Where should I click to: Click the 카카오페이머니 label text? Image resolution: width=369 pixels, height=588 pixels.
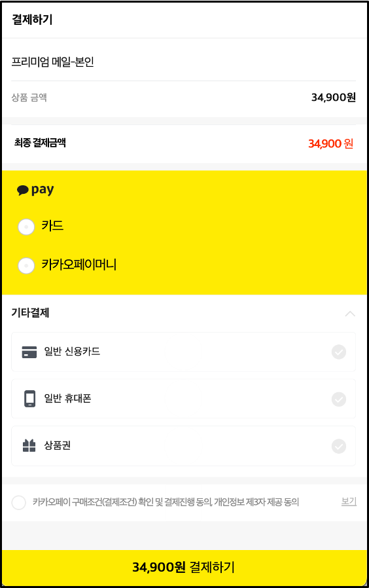coord(79,265)
